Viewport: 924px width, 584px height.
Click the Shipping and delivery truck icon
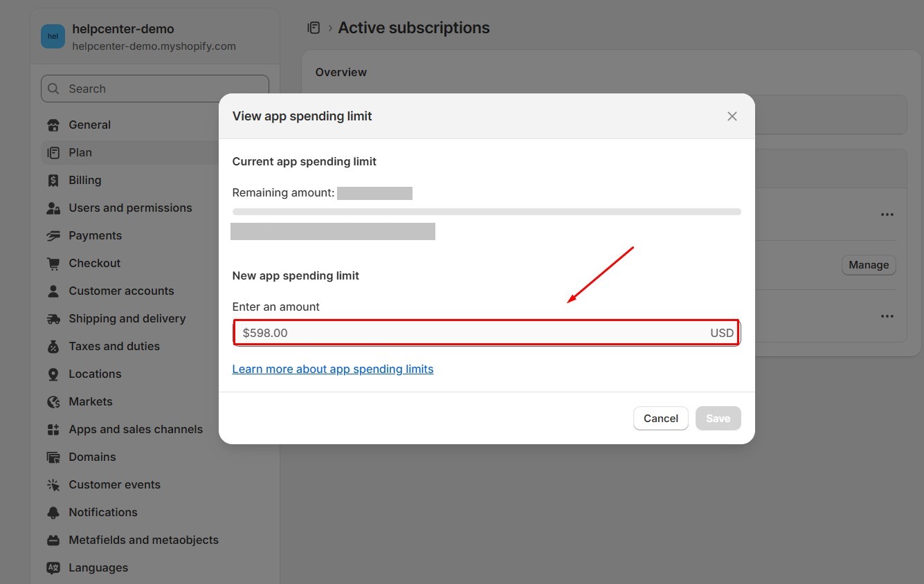click(x=53, y=319)
